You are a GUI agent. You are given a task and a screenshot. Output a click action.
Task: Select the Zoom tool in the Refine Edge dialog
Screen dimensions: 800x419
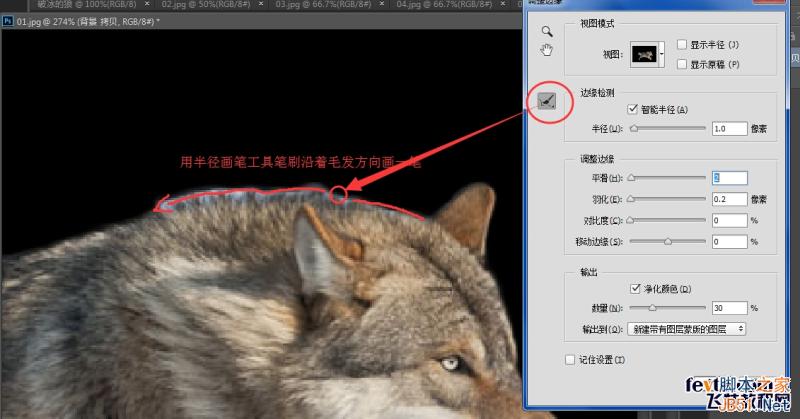[547, 31]
